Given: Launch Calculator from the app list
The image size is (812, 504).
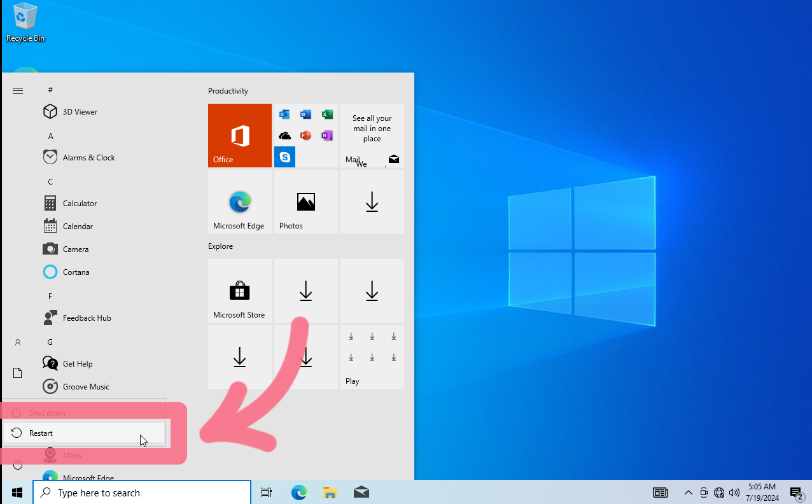Looking at the screenshot, I should 80,204.
